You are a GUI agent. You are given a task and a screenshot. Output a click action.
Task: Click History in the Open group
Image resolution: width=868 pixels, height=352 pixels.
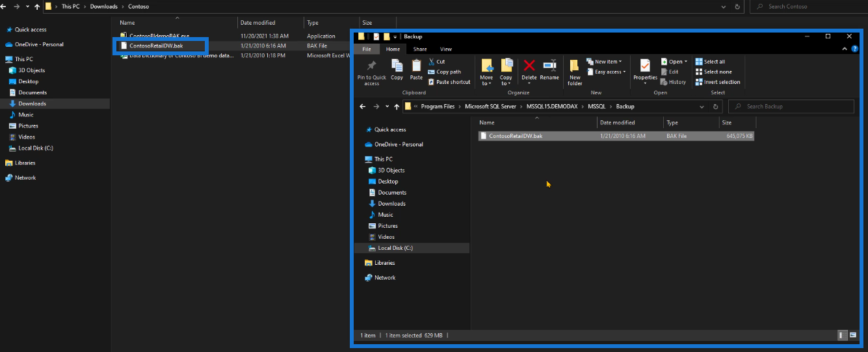point(673,82)
